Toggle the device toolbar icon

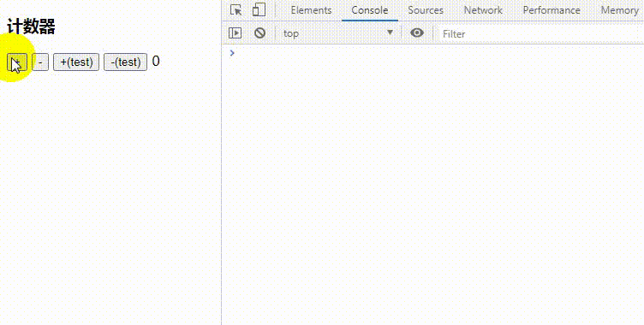[x=259, y=10]
